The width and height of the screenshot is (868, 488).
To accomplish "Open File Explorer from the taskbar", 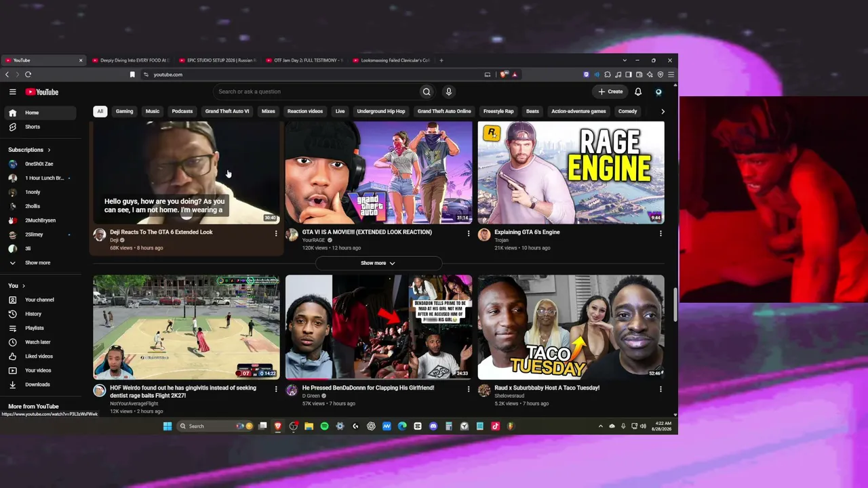I will coord(309,426).
